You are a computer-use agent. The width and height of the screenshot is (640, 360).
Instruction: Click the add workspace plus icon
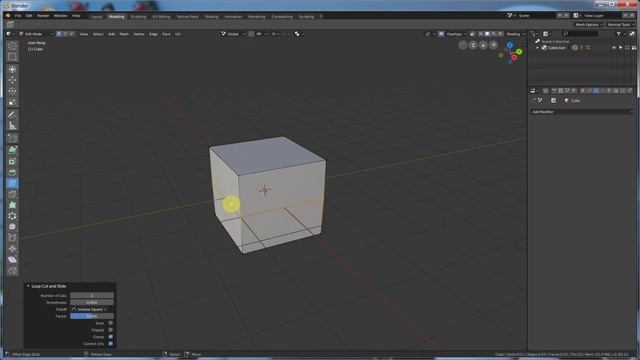click(x=321, y=16)
